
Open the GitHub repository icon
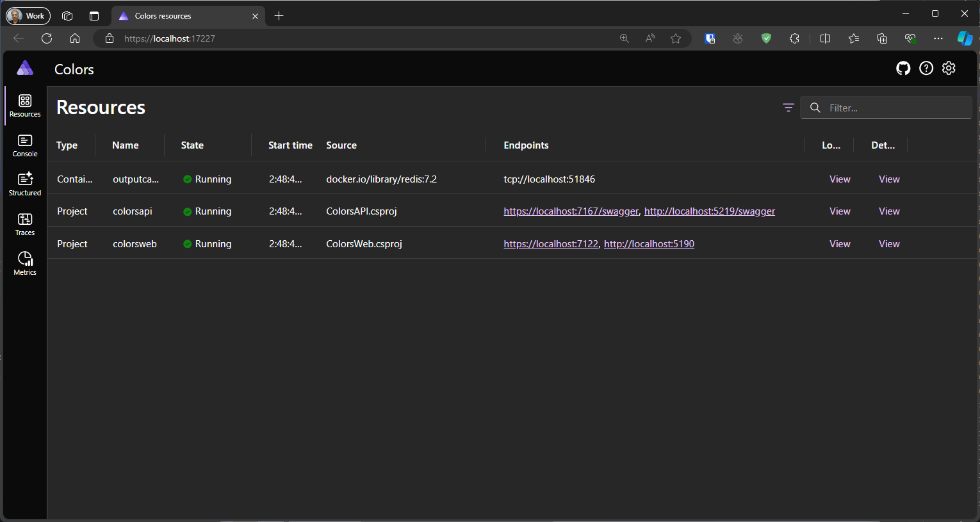click(903, 69)
